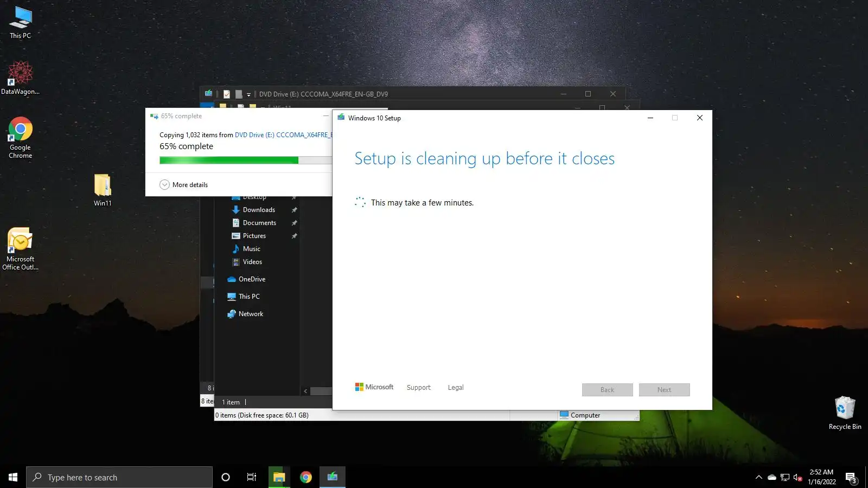
Task: Open Music in Explorer sidebar
Action: click(x=251, y=249)
